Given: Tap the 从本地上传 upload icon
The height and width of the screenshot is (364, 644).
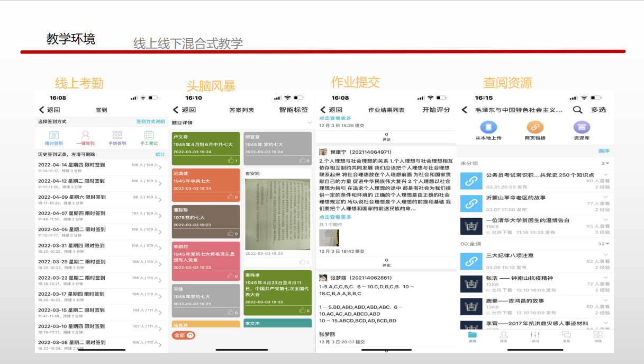Looking at the screenshot, I should 488,128.
